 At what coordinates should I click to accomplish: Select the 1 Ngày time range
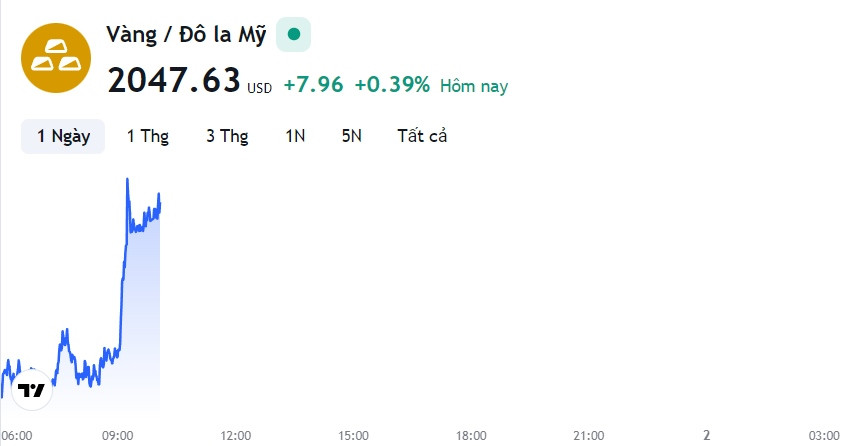click(x=63, y=136)
